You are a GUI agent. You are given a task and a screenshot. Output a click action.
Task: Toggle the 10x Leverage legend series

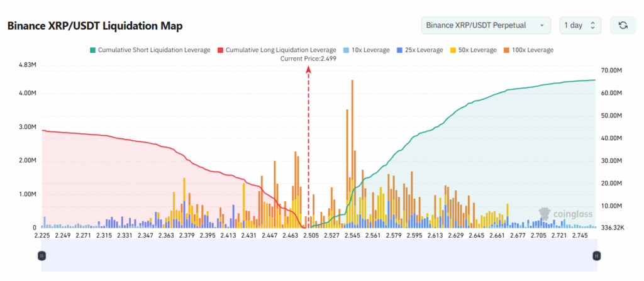[367, 50]
